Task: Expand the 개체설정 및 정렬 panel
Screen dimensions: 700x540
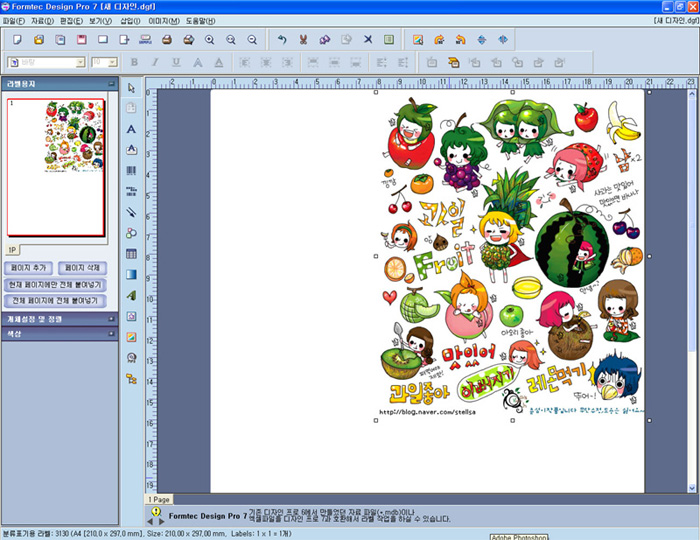Action: pos(111,319)
